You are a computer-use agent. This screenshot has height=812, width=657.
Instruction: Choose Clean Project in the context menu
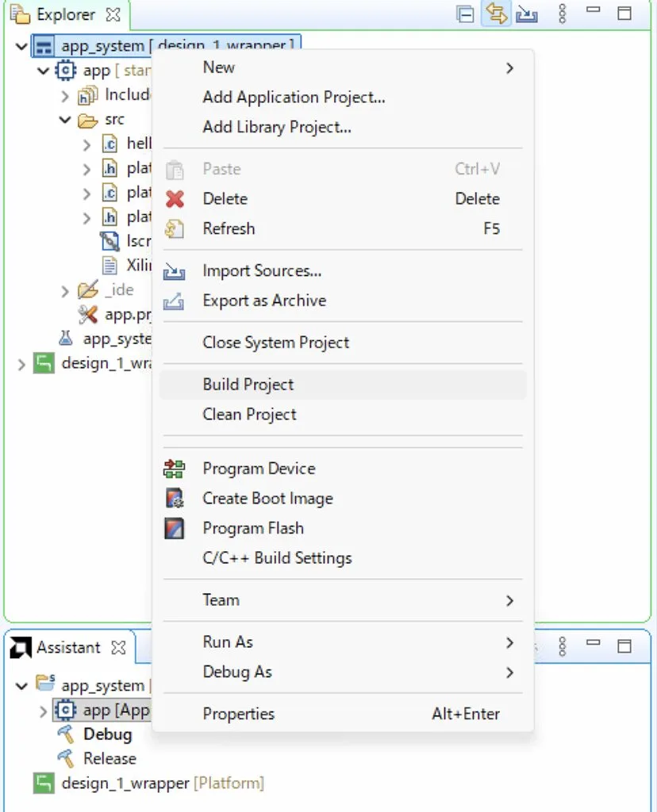click(x=249, y=415)
